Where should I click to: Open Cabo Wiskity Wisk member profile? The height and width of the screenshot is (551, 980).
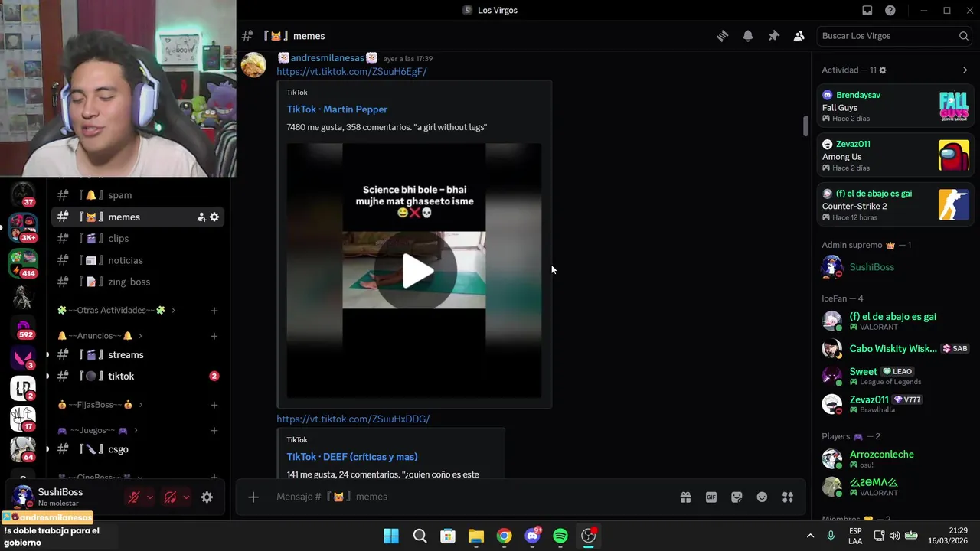(x=895, y=348)
